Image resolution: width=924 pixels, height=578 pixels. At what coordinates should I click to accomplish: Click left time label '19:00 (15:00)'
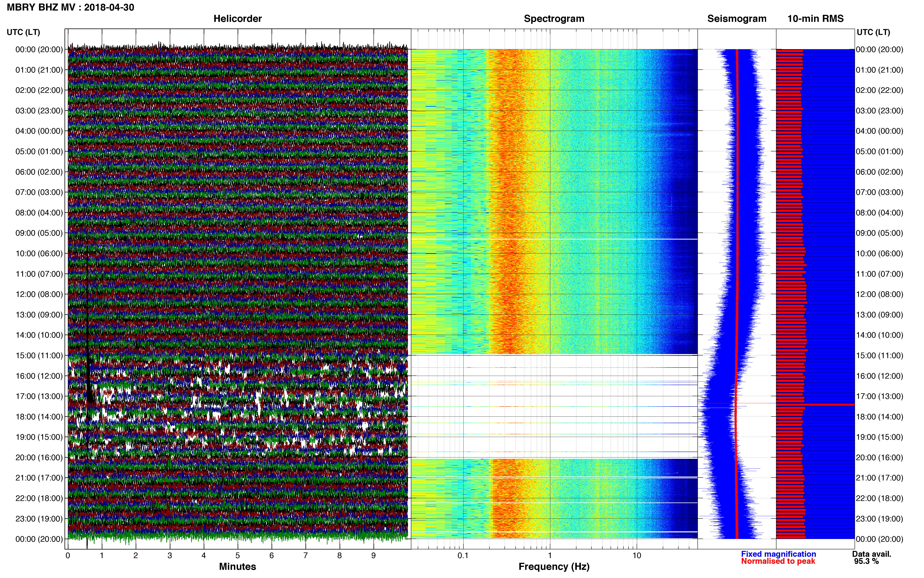click(39, 437)
